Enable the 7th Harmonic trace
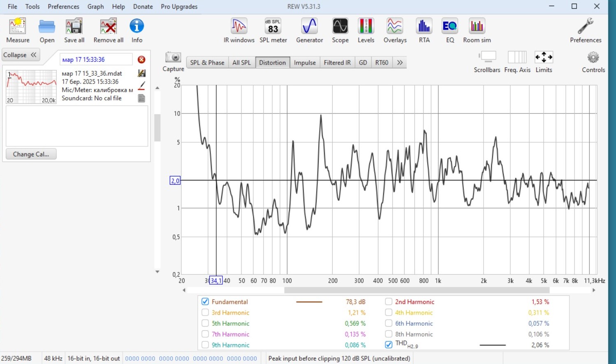 click(205, 334)
